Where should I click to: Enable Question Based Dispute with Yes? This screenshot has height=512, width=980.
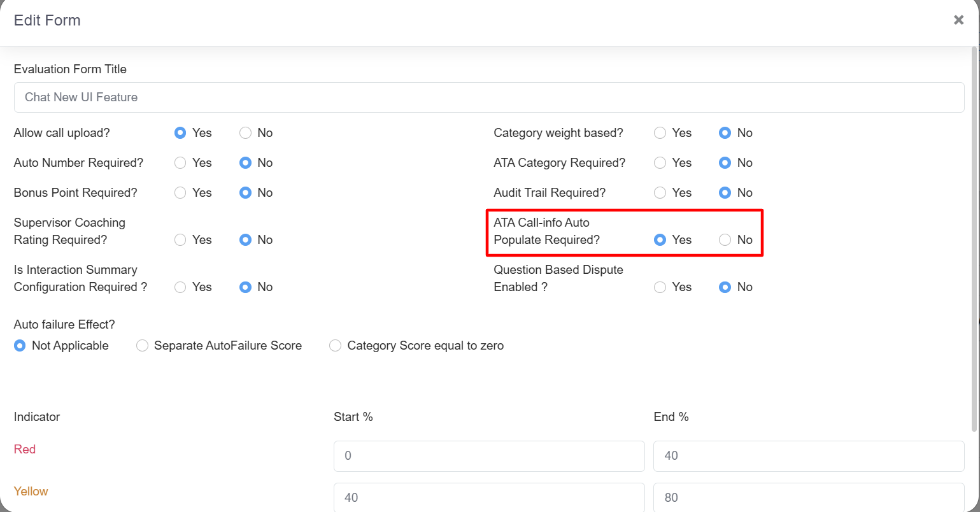click(660, 287)
